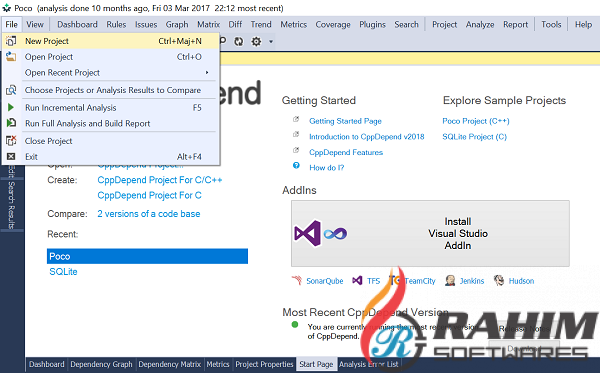Image resolution: width=600 pixels, height=373 pixels.
Task: Open the Dashboard menu
Action: pyautogui.click(x=77, y=24)
